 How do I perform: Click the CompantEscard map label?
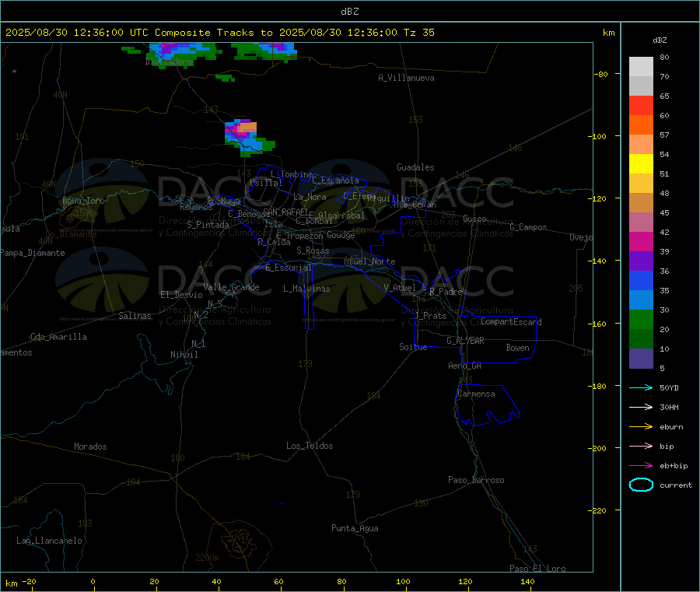(x=511, y=322)
